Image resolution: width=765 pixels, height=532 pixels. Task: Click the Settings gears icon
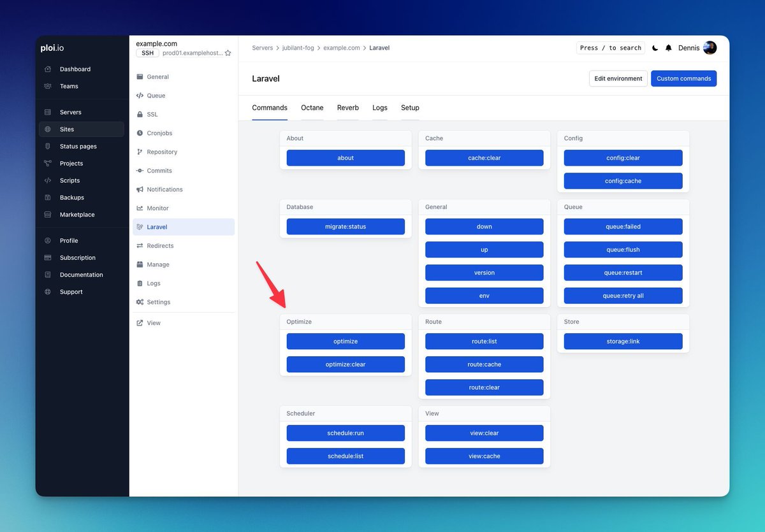(140, 302)
